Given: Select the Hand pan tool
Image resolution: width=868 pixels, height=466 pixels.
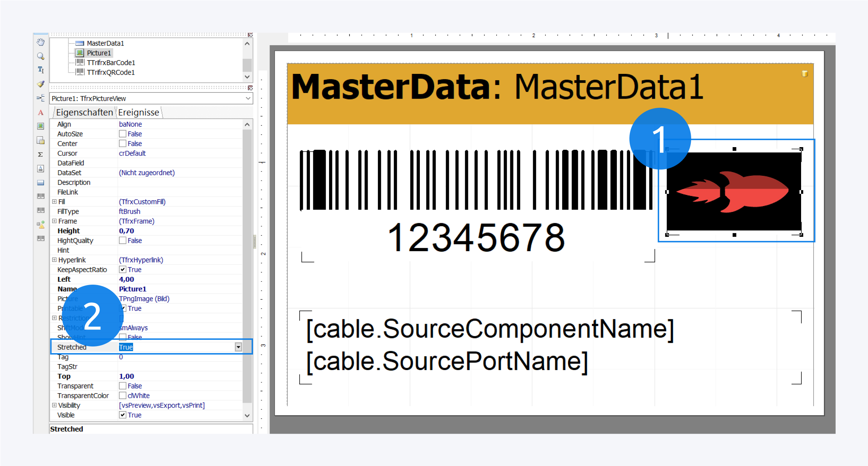Looking at the screenshot, I should click(x=41, y=42).
